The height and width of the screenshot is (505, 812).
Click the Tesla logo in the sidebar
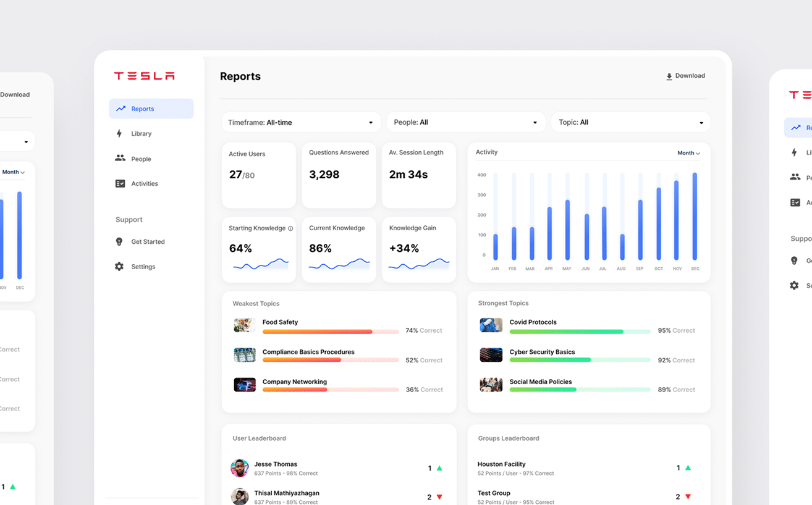[x=144, y=76]
